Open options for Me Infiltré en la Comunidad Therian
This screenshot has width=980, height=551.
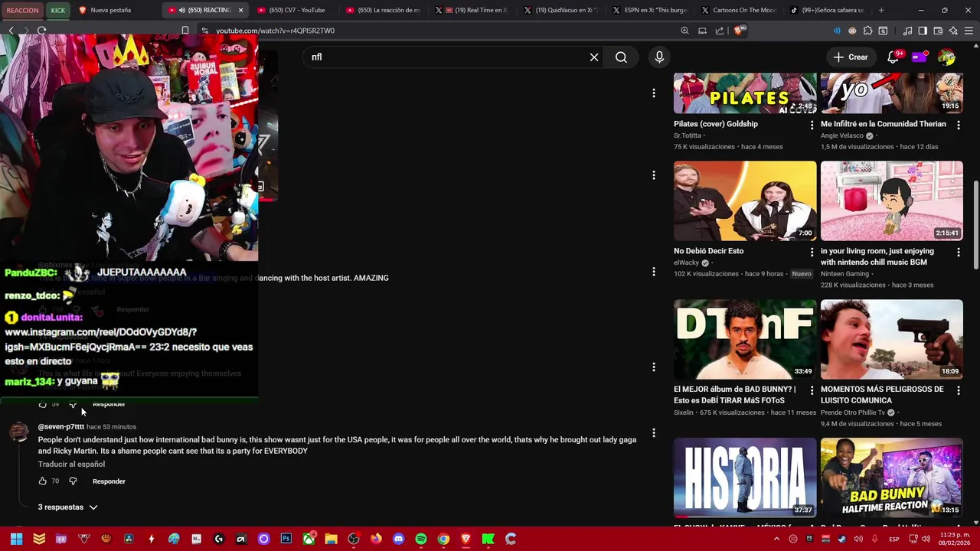click(x=958, y=124)
